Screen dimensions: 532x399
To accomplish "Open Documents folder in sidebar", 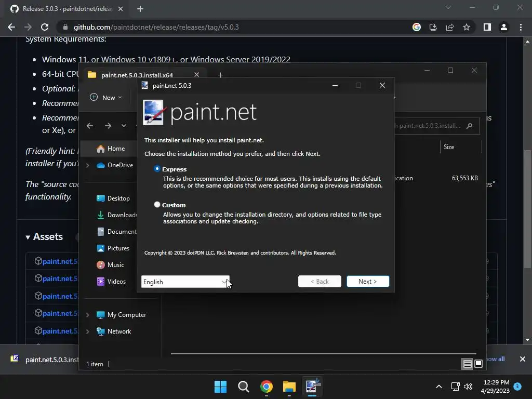I will coord(117,232).
